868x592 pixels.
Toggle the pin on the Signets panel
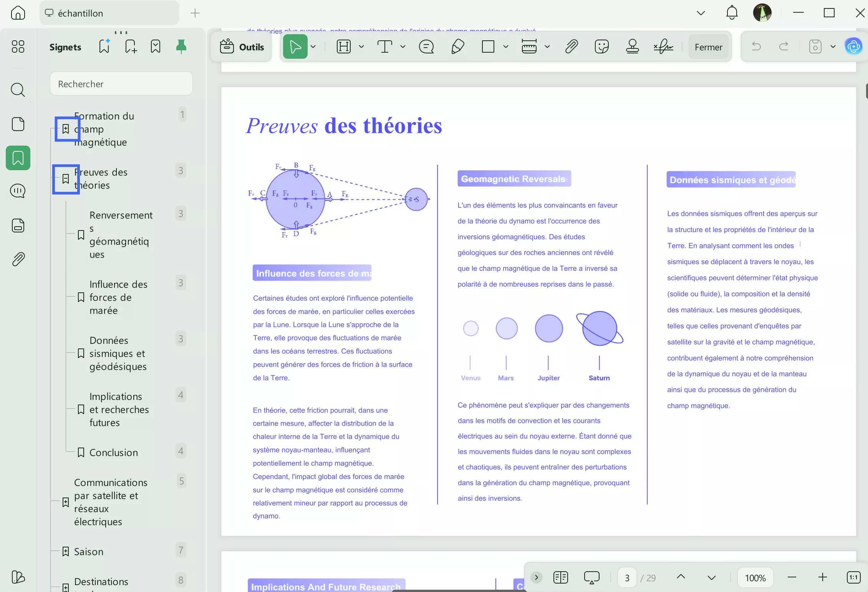click(x=181, y=47)
